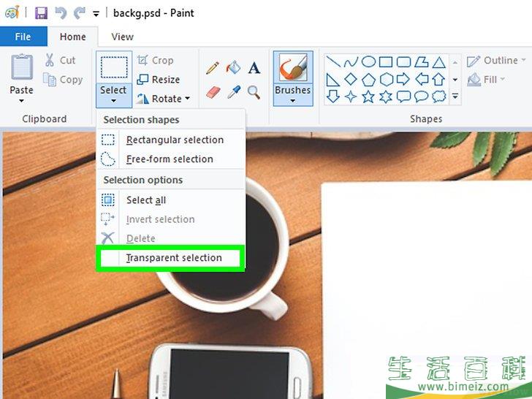The image size is (532, 399).
Task: Select the Polygon shape
Action: [x=422, y=61]
